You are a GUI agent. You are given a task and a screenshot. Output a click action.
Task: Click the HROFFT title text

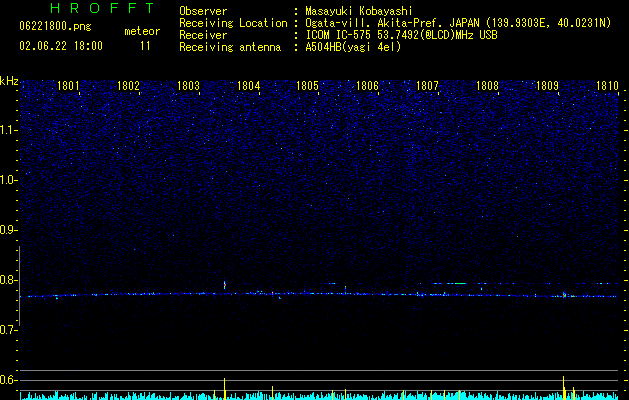click(x=102, y=8)
